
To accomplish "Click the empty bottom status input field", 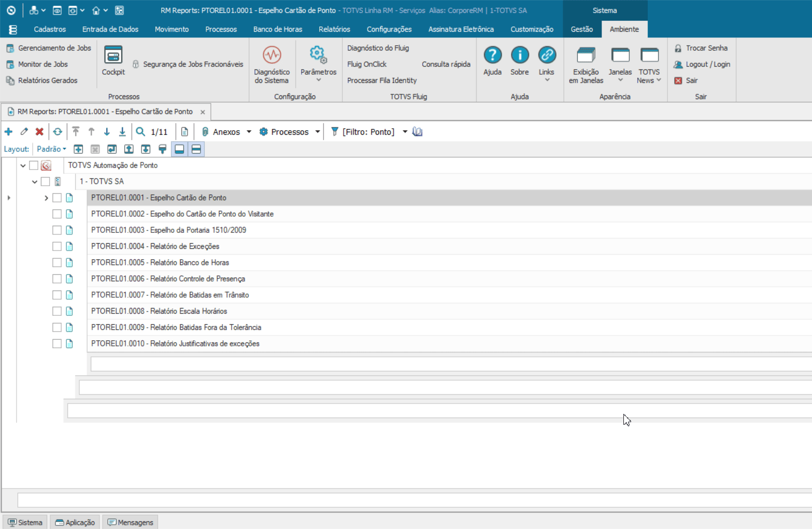I will coord(415,500).
